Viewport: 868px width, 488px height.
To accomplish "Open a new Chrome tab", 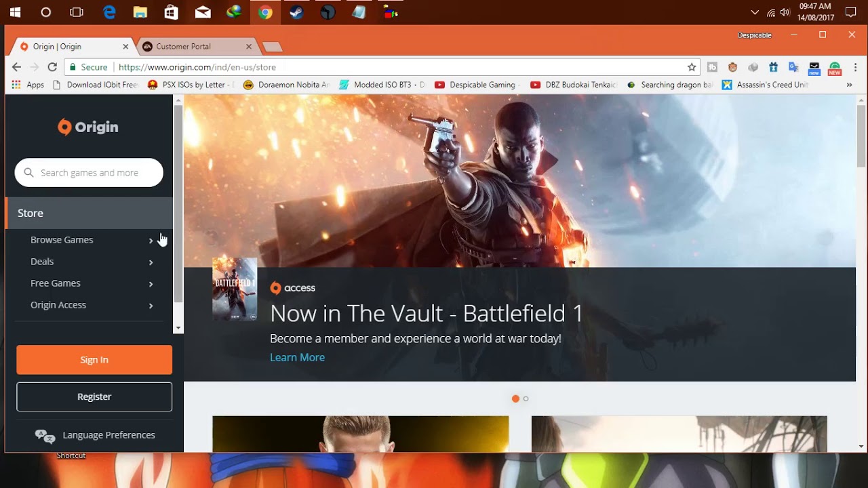I will (272, 47).
